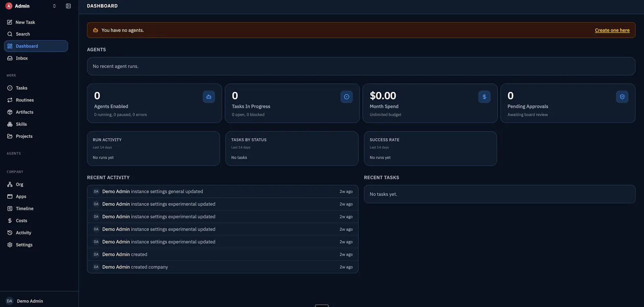
Task: Click the Search magnifier icon
Action: [10, 34]
